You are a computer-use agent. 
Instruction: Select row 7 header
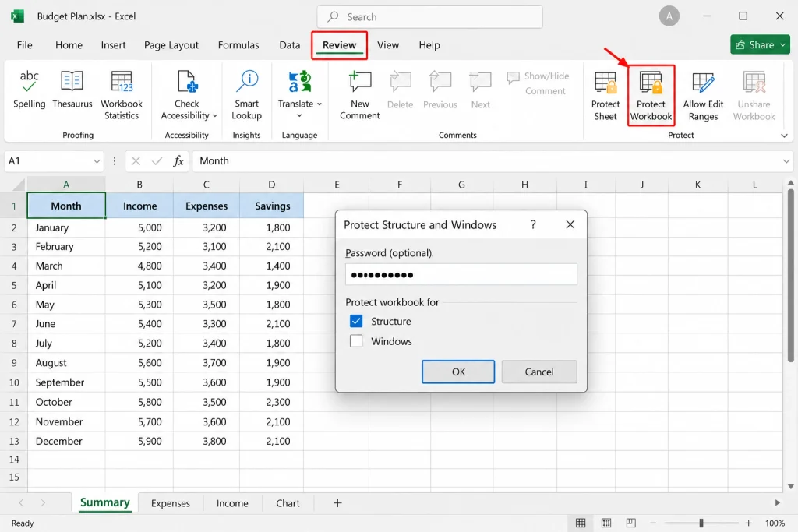(14, 324)
